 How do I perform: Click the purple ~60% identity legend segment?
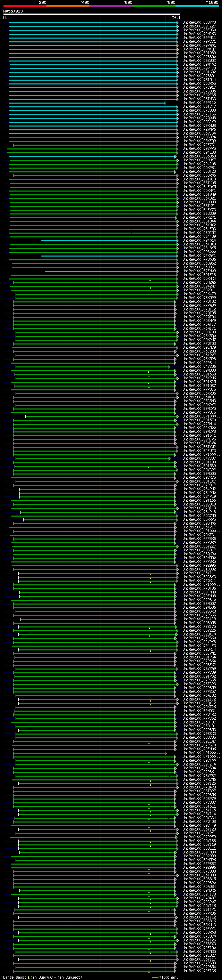coord(111,6)
